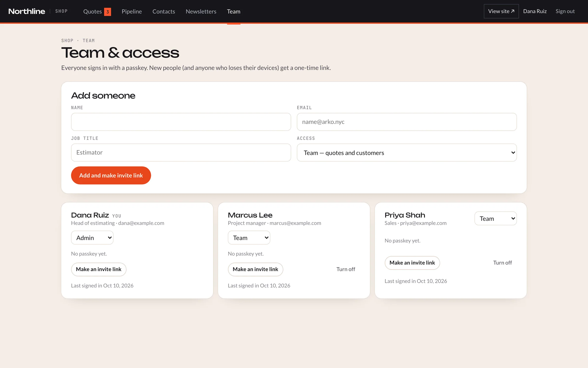Screen dimensions: 588x368
Task: Click Add and make invite link
Action: pyautogui.click(x=111, y=175)
